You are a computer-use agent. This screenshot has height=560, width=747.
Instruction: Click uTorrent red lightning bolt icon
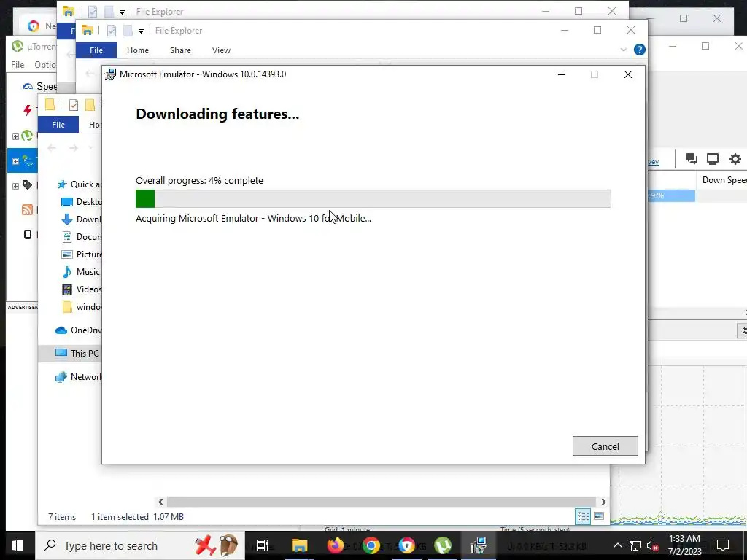(x=27, y=111)
